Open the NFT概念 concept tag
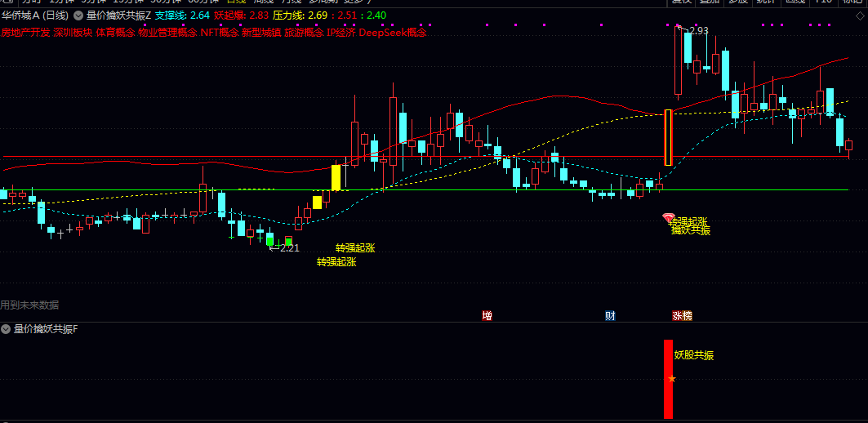The width and height of the screenshot is (868, 423). [x=219, y=33]
